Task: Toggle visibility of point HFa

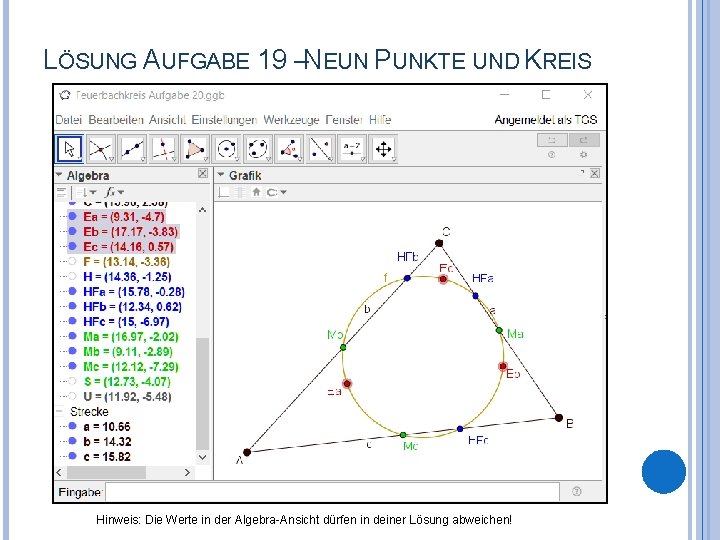Action: click(x=72, y=291)
